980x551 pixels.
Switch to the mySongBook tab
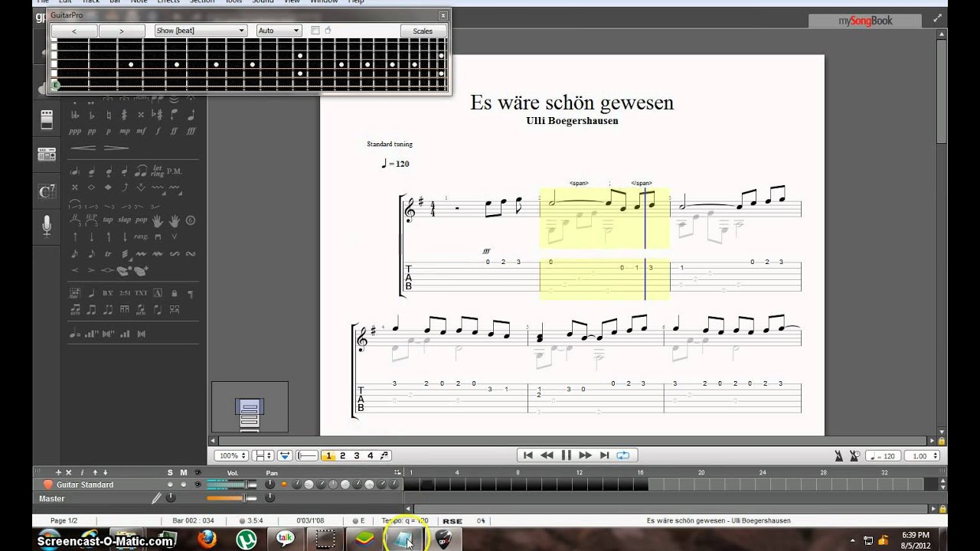865,21
